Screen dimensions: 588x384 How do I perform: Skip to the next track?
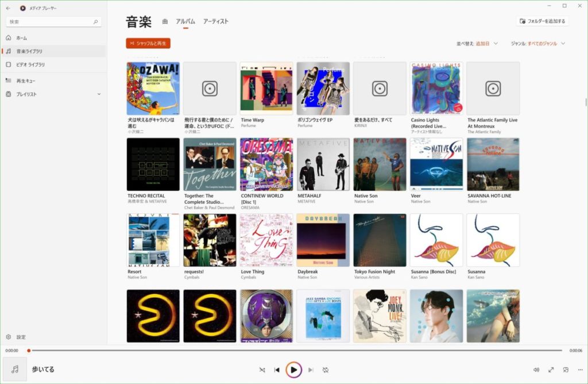(x=311, y=370)
